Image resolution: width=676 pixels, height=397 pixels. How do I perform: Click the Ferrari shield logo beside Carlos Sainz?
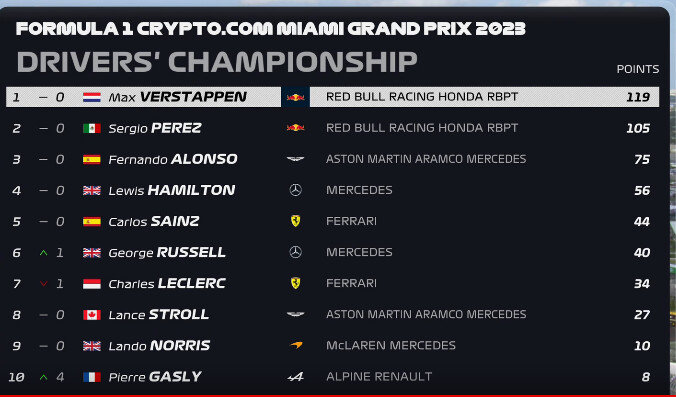point(295,221)
